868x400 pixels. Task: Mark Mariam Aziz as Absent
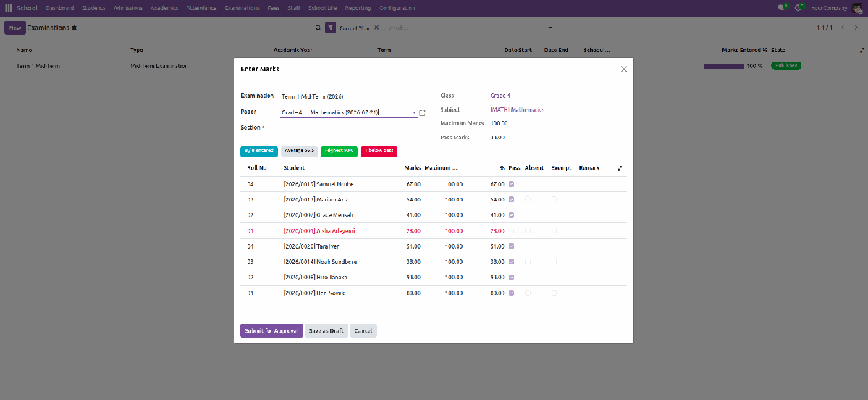coord(528,199)
